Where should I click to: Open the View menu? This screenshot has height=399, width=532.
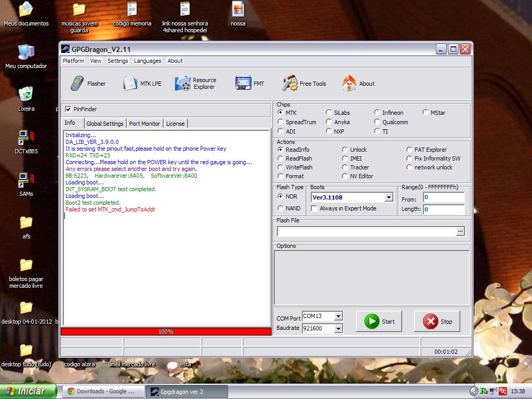(x=96, y=61)
